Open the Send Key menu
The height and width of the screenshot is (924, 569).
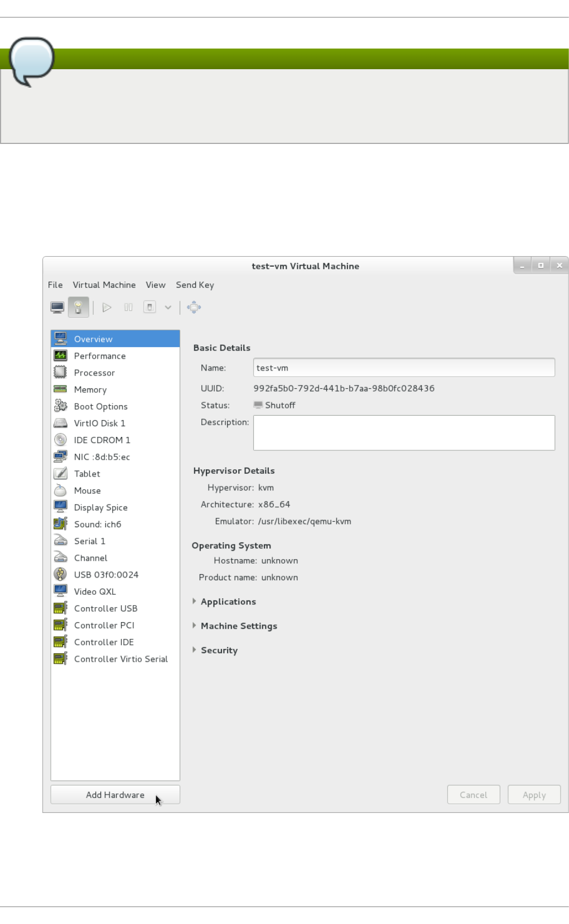tap(195, 285)
